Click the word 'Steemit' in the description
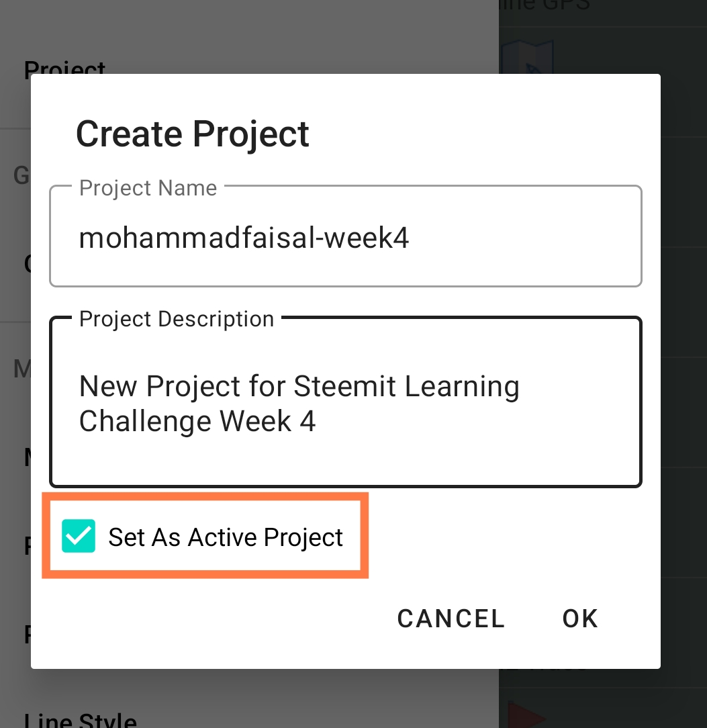This screenshot has width=707, height=728. point(344,385)
